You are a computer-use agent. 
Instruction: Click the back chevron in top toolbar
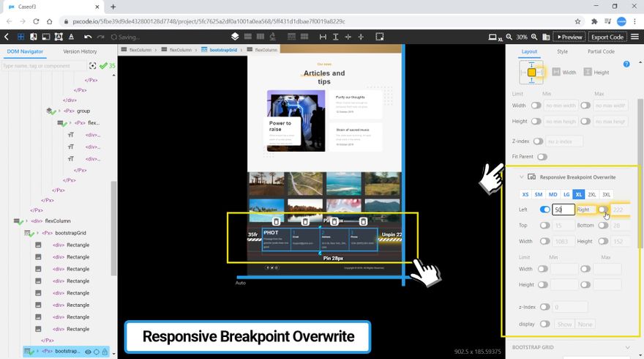click(7, 37)
